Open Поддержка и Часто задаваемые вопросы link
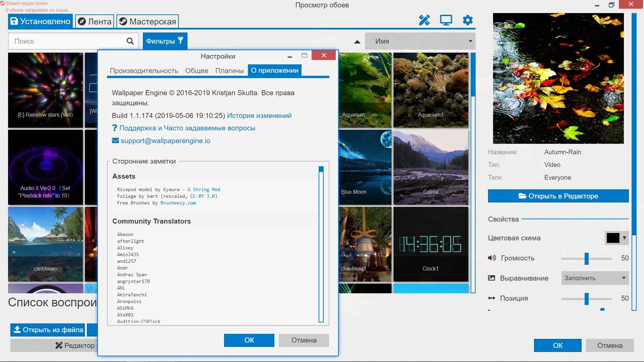The image size is (644, 362). click(x=187, y=128)
